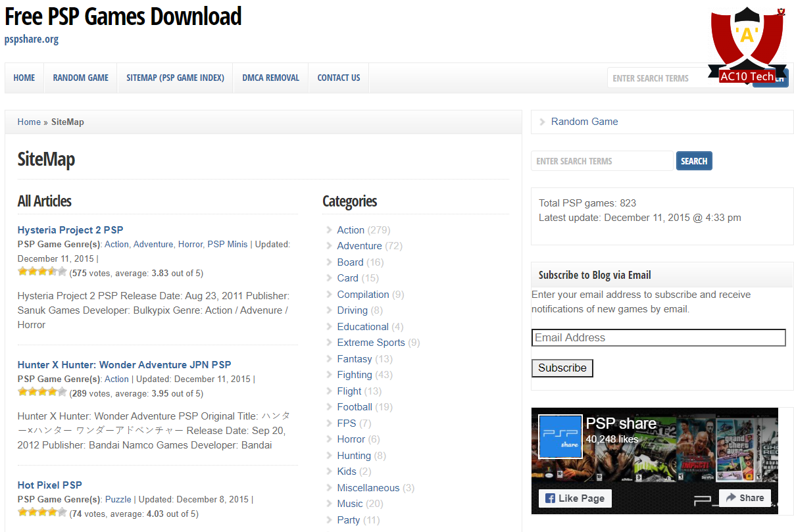Click a gold rating star under Hot Pixel PSP
Viewport: 794px width, 532px height.
24,511
